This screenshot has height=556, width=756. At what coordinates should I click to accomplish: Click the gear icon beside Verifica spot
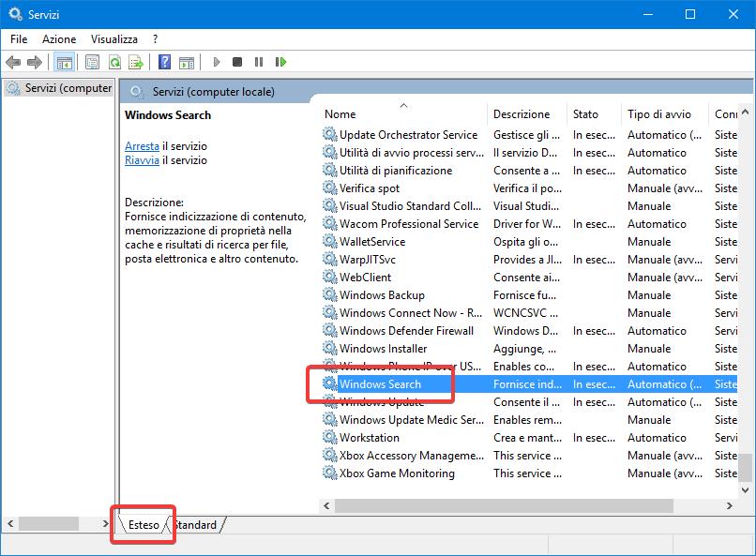tap(330, 188)
